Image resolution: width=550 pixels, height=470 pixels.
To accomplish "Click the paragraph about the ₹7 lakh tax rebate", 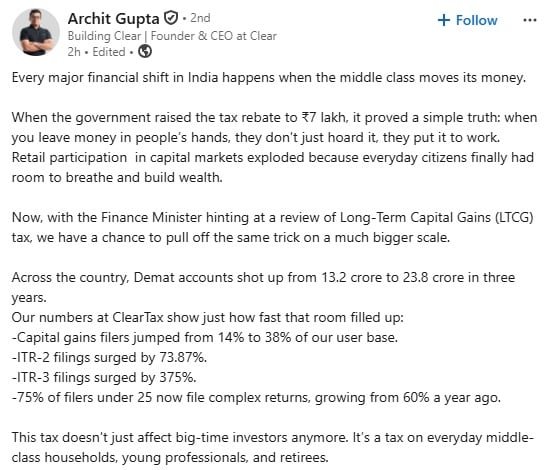I will click(x=274, y=147).
